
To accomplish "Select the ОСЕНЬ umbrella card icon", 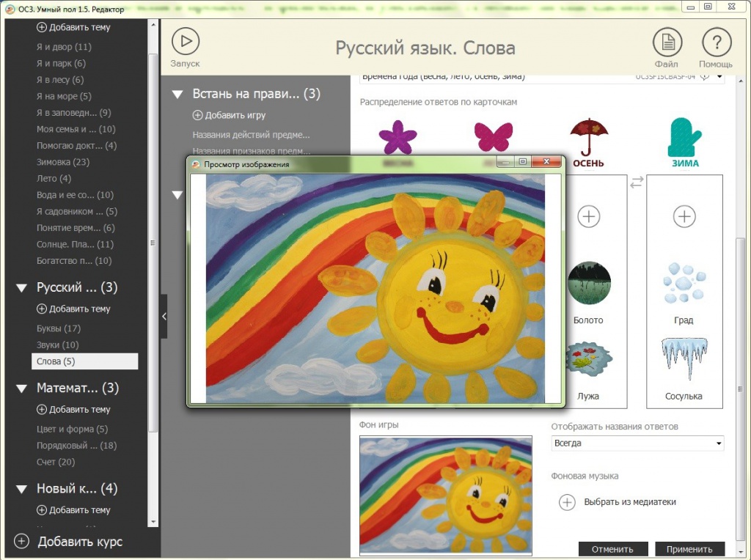I will [x=589, y=136].
